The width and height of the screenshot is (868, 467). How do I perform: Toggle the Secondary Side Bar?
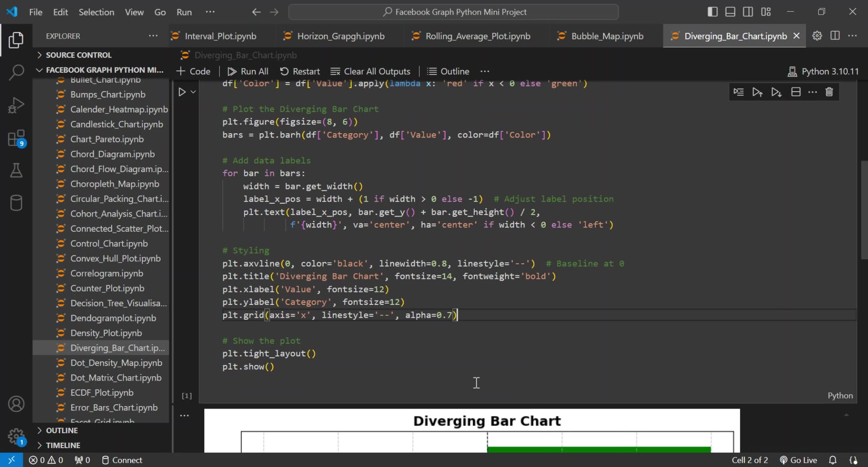coord(748,12)
